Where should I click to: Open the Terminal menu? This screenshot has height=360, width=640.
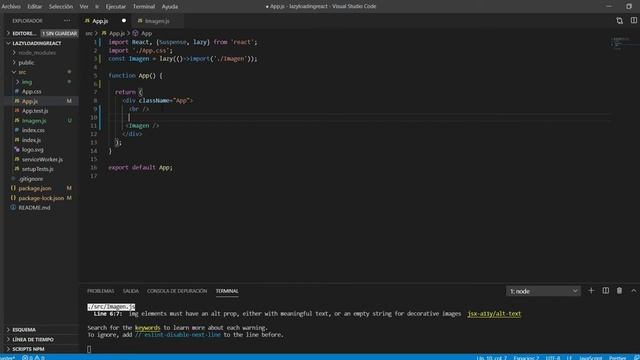tap(144, 7)
